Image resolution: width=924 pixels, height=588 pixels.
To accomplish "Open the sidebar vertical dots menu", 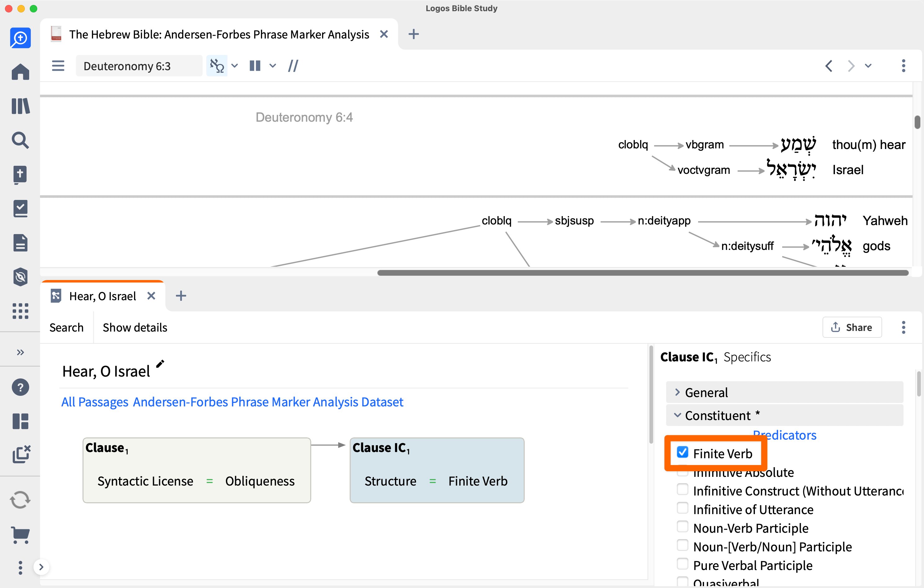I will [x=20, y=567].
